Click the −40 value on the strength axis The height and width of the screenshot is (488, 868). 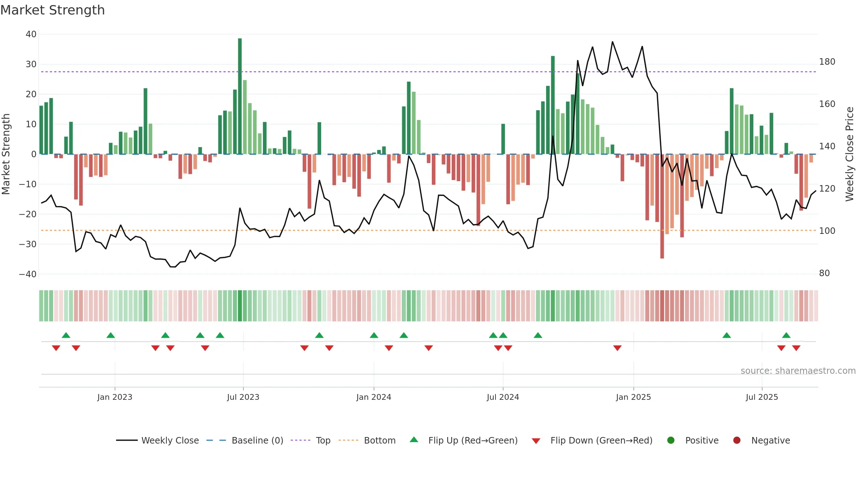click(x=27, y=274)
